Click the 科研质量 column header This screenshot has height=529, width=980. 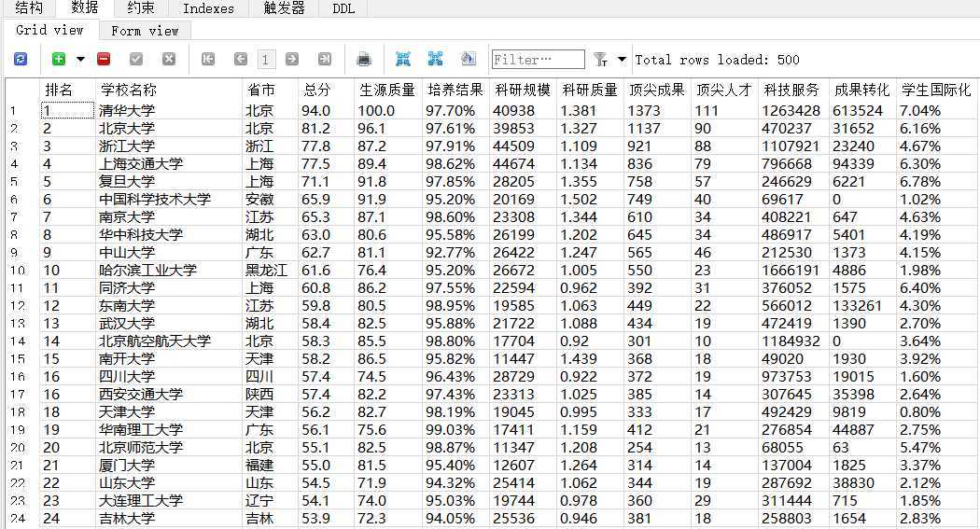coord(590,90)
